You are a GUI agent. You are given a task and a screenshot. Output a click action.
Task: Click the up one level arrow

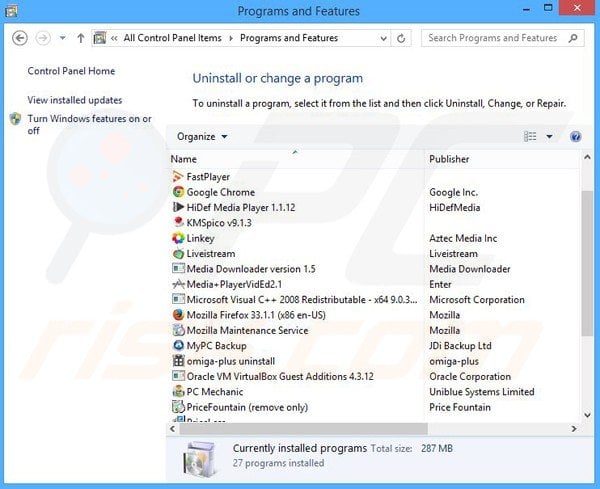pos(80,38)
